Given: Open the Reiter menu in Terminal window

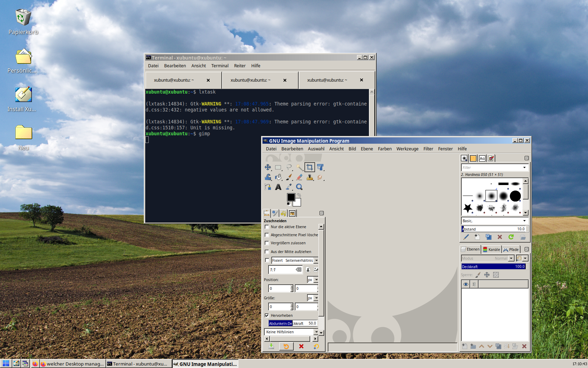Looking at the screenshot, I should coord(240,66).
